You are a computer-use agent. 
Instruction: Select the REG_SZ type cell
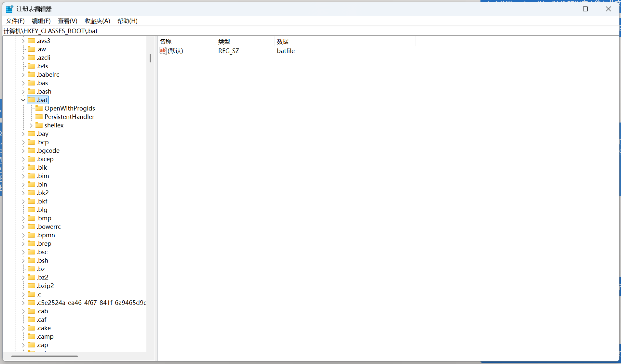click(x=229, y=51)
